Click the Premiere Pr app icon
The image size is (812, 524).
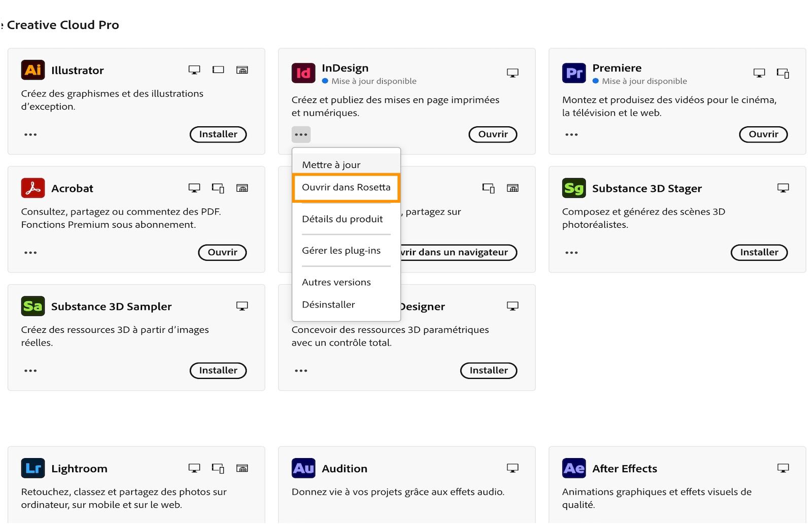(574, 73)
